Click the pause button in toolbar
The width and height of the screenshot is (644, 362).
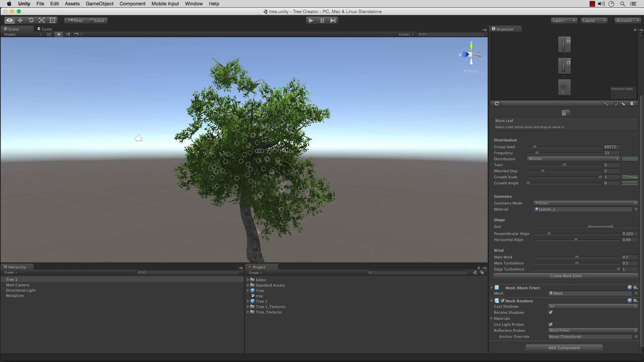coord(322,20)
